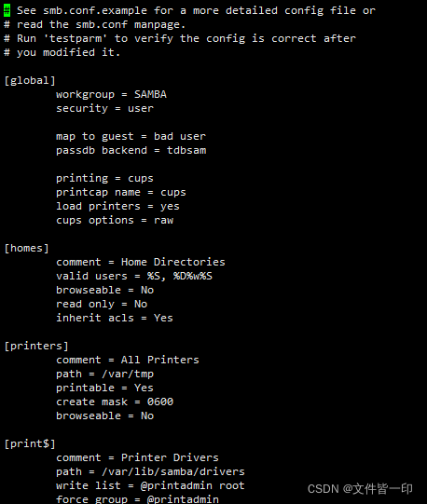Click the load printers = yes line
This screenshot has height=504, width=427.
[x=117, y=206]
